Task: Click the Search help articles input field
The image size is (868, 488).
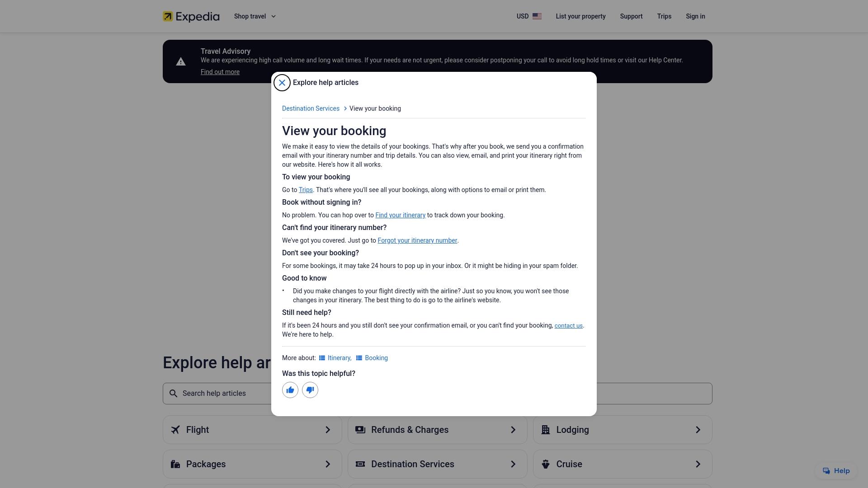Action: tap(437, 393)
